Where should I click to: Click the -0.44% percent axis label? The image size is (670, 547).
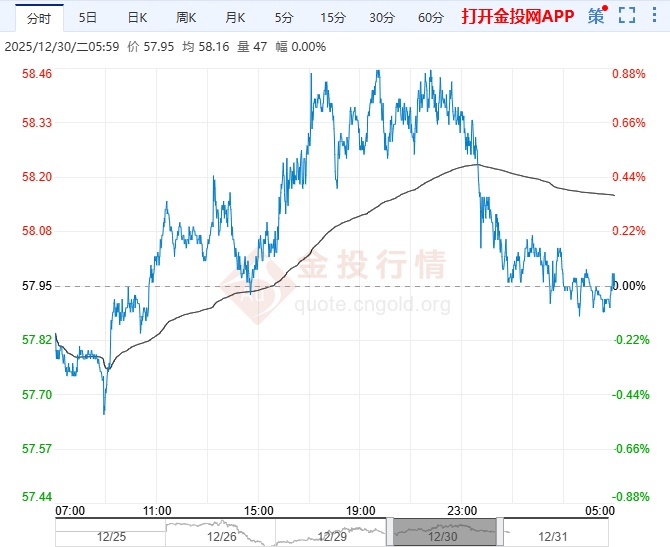[631, 394]
